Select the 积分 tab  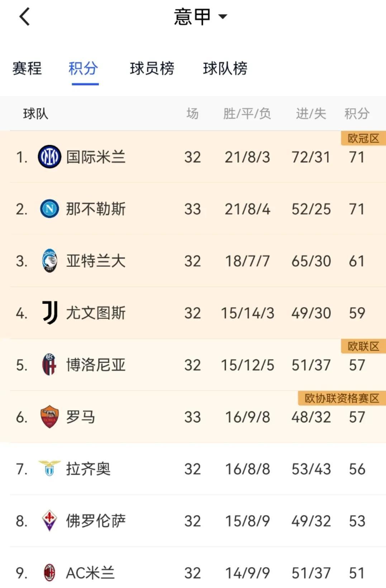[x=83, y=68]
